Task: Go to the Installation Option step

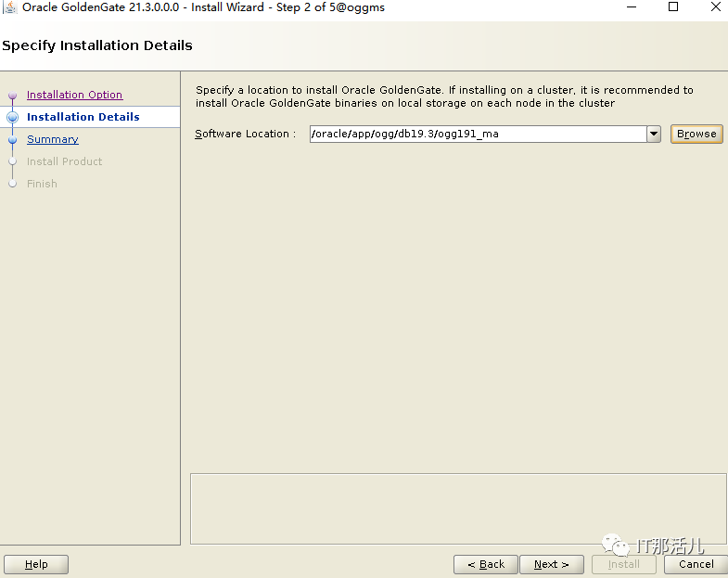Action: [75, 95]
